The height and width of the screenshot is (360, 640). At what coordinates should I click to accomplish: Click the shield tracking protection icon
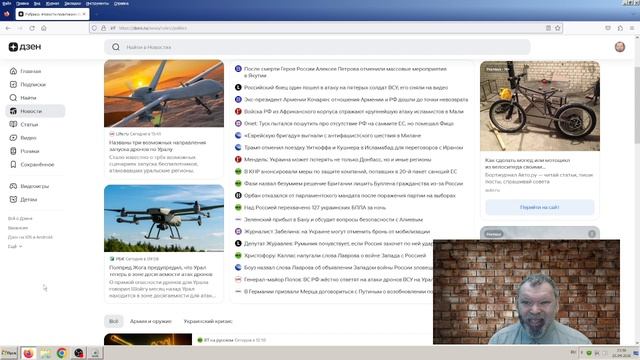tap(94, 28)
